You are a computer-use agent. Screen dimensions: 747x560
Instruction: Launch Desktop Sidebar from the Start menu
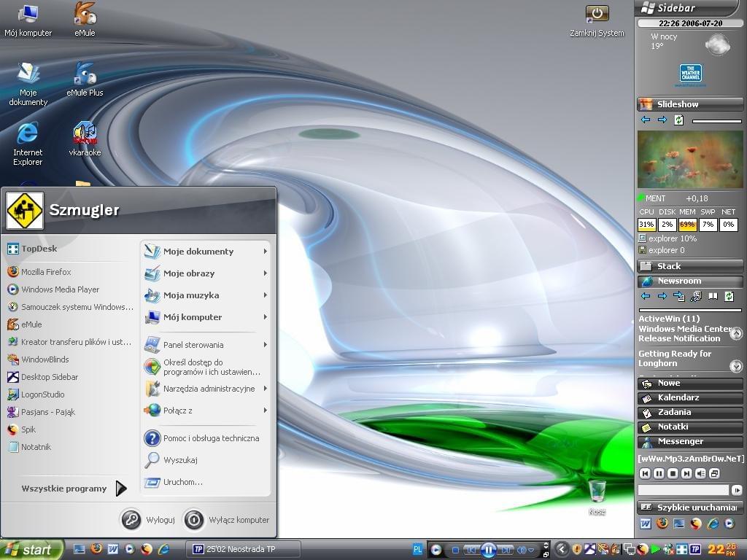coord(43,377)
